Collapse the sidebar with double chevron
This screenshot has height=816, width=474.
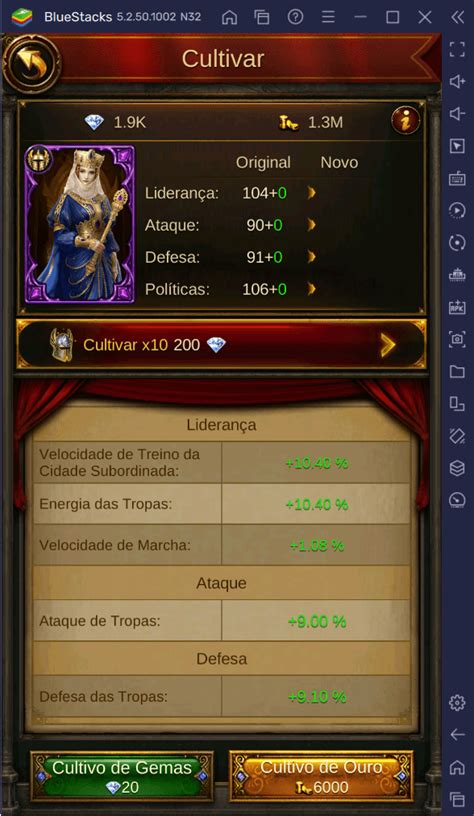(x=457, y=17)
